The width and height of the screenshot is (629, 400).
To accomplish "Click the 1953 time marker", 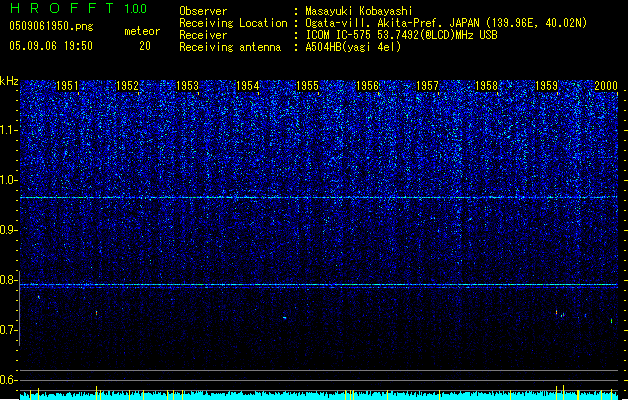I will (x=187, y=86).
